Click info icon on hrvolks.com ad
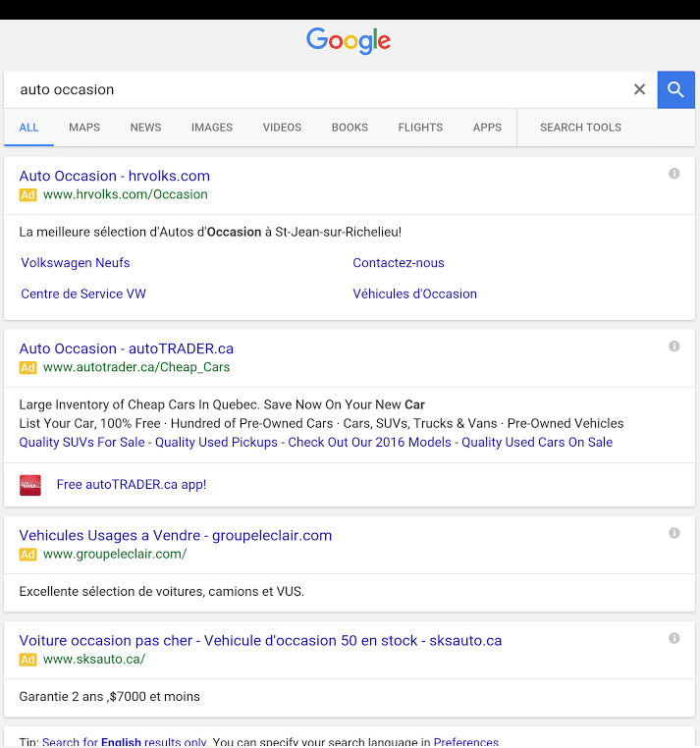This screenshot has width=700, height=748. 674,174
